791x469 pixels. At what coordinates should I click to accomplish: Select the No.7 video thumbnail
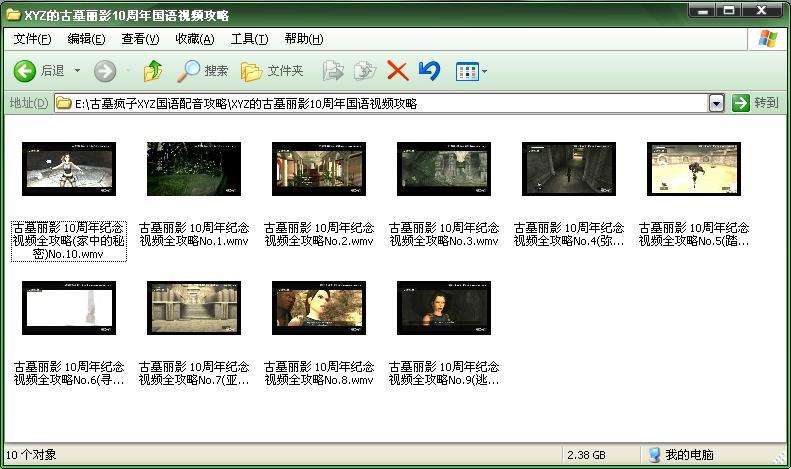pos(194,308)
